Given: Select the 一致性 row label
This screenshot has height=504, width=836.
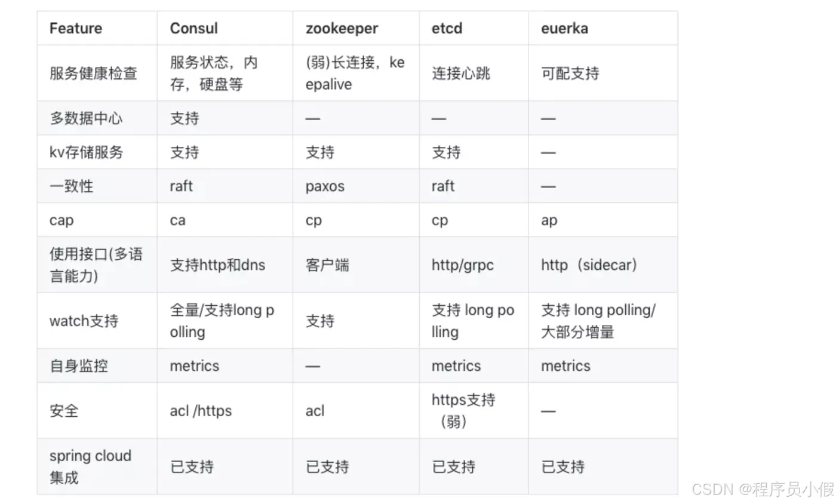Looking at the screenshot, I should [x=72, y=186].
